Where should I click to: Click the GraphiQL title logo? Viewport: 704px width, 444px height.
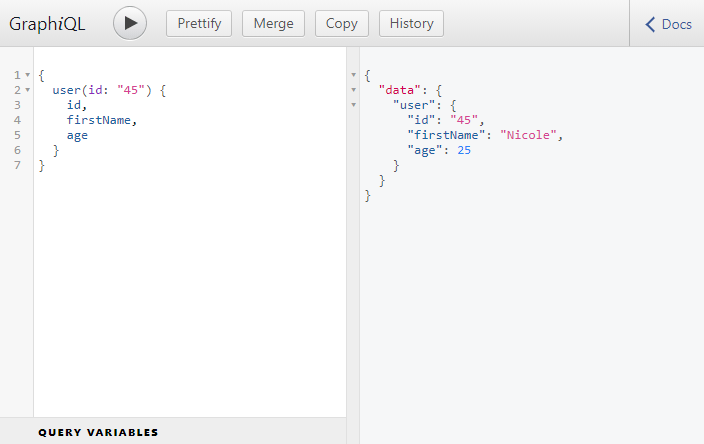point(47,24)
